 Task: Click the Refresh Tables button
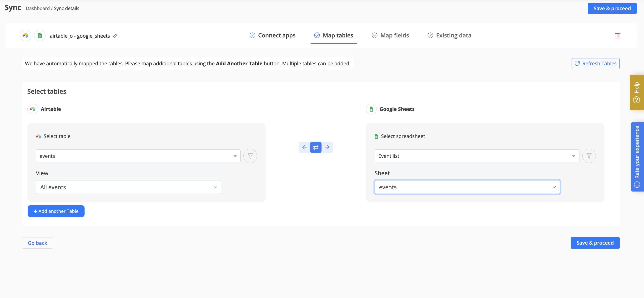coord(595,64)
